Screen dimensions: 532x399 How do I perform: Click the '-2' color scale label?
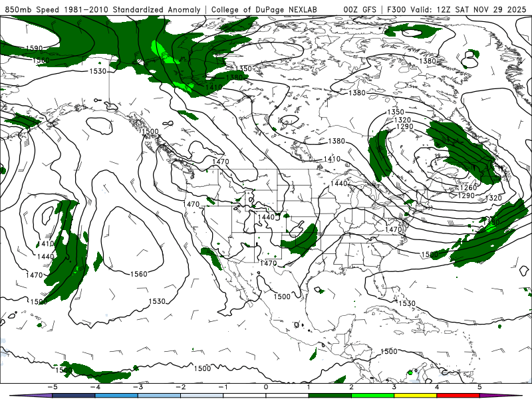(x=180, y=387)
